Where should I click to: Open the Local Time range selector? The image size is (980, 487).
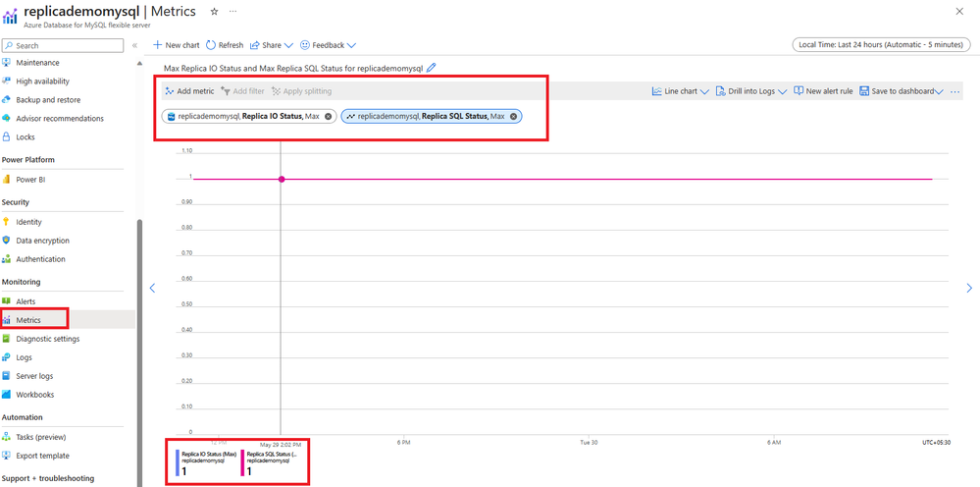[881, 45]
